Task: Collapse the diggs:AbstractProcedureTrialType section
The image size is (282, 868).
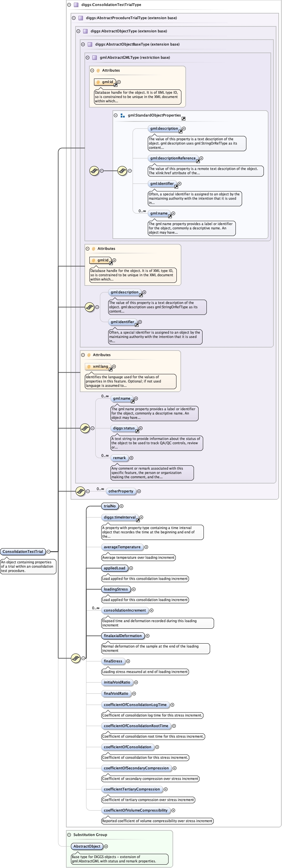Action: point(74,18)
